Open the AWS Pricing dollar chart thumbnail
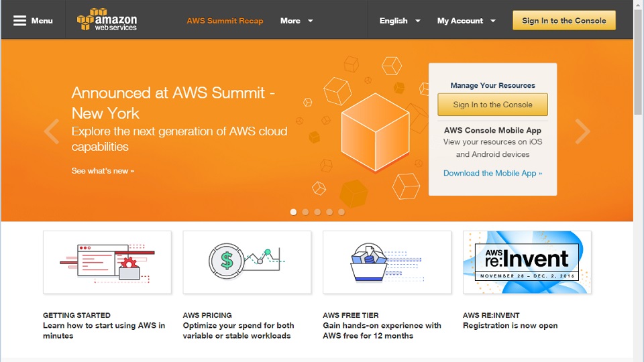This screenshot has height=362, width=644. (248, 262)
